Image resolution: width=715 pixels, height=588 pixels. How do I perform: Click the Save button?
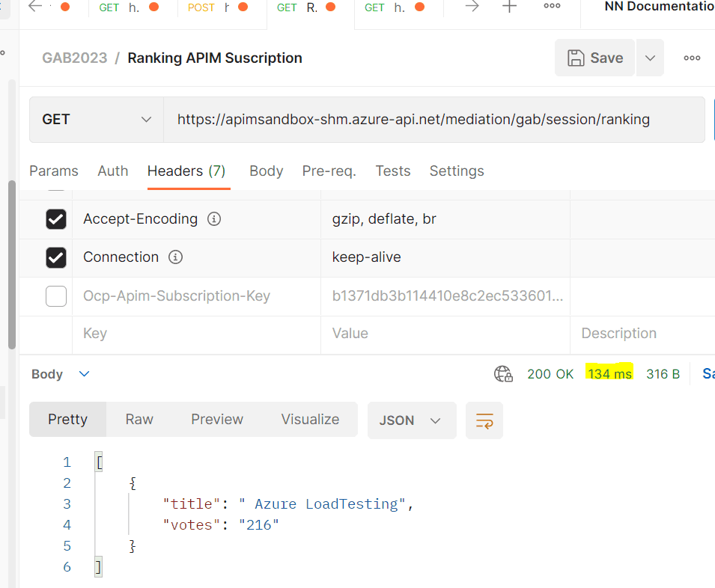click(594, 58)
